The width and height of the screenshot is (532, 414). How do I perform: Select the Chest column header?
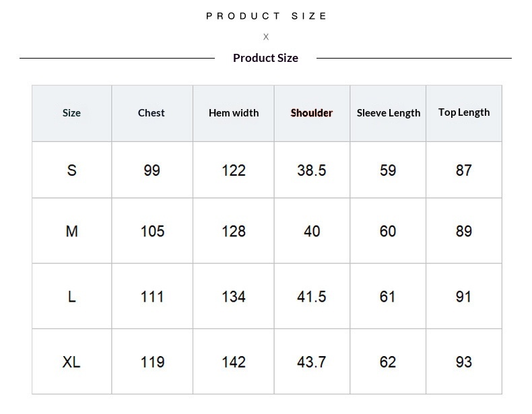[152, 113]
